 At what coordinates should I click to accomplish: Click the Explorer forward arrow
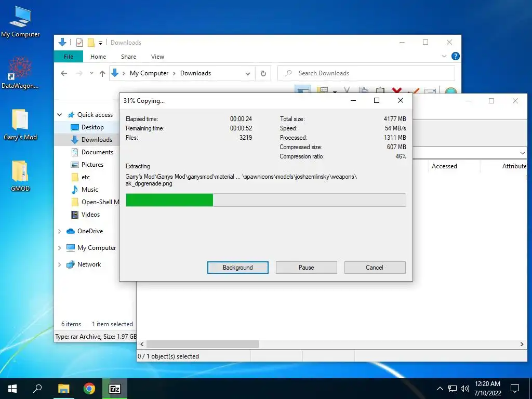pyautogui.click(x=79, y=73)
